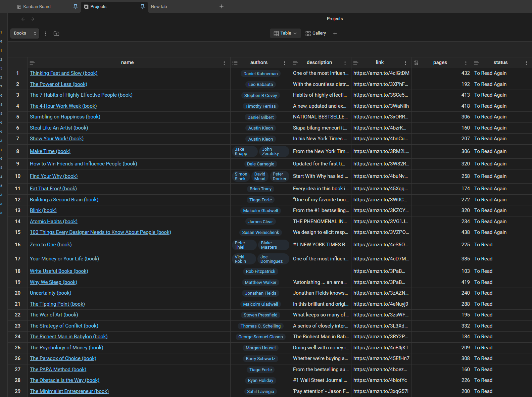The width and height of the screenshot is (532, 397).
Task: Click number type icon in pages header
Action: point(416,63)
